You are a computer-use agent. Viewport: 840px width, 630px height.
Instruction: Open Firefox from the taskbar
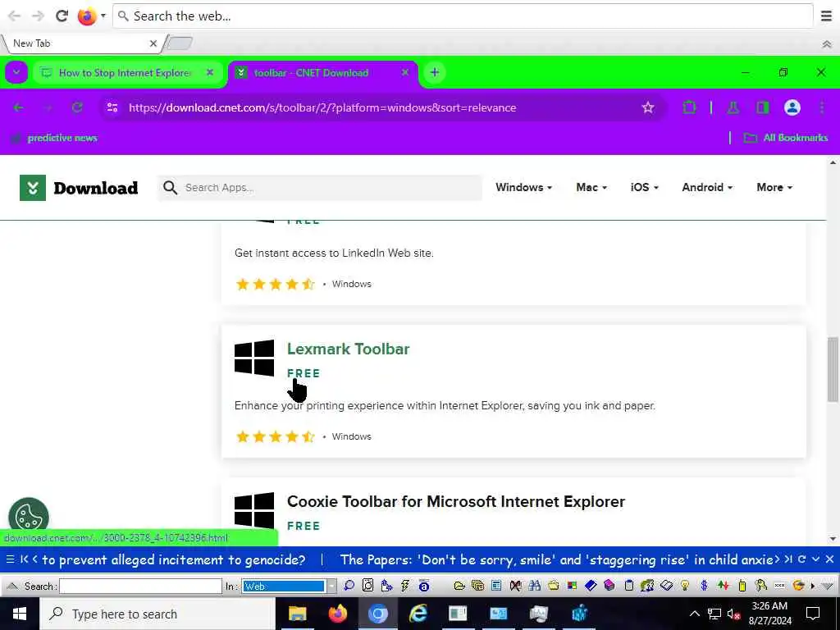pos(337,614)
